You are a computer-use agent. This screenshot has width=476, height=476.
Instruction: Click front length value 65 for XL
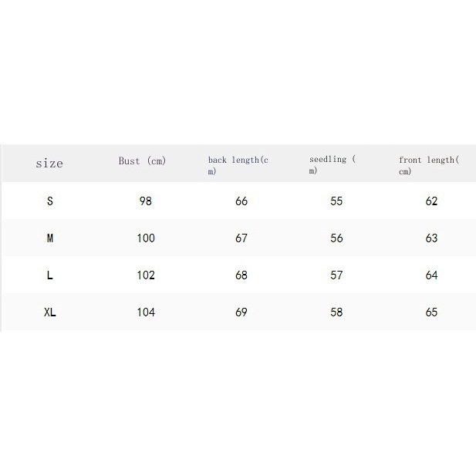(431, 312)
